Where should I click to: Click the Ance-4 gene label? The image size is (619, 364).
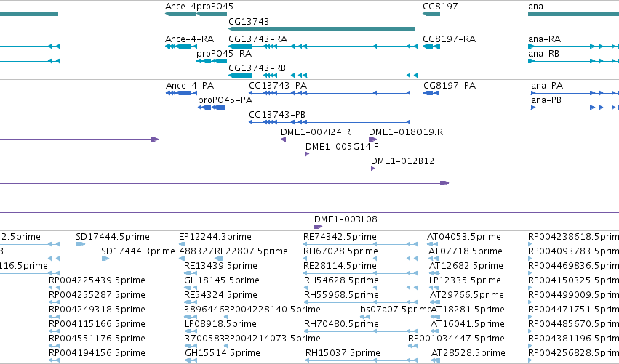click(x=180, y=7)
